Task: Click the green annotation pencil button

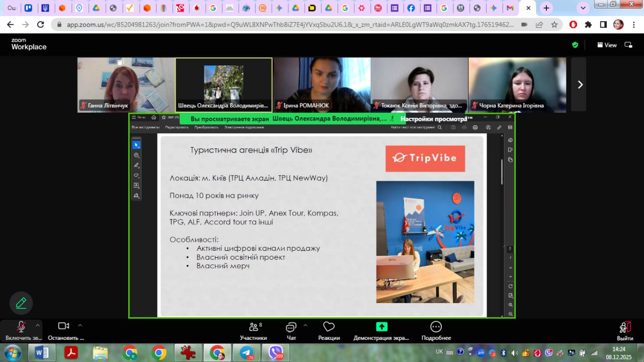Action: pos(21,303)
